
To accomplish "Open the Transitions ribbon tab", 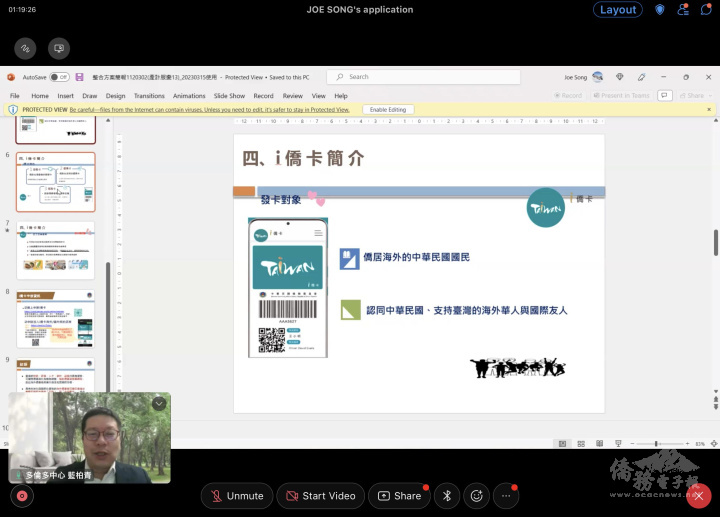I will (149, 96).
